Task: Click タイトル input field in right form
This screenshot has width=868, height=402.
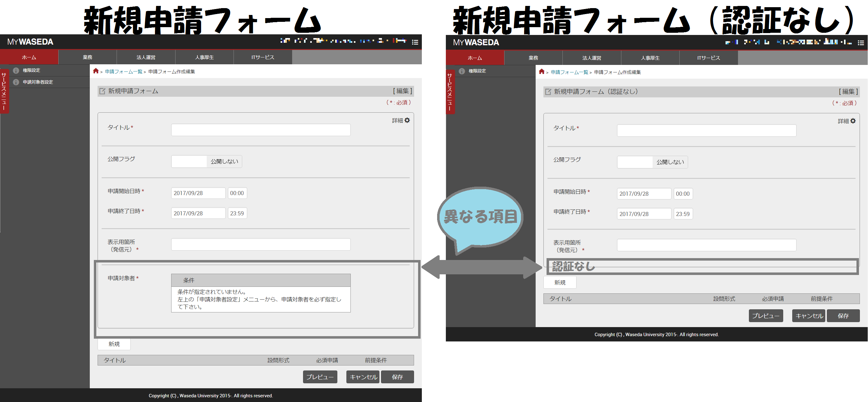Action: tap(706, 130)
